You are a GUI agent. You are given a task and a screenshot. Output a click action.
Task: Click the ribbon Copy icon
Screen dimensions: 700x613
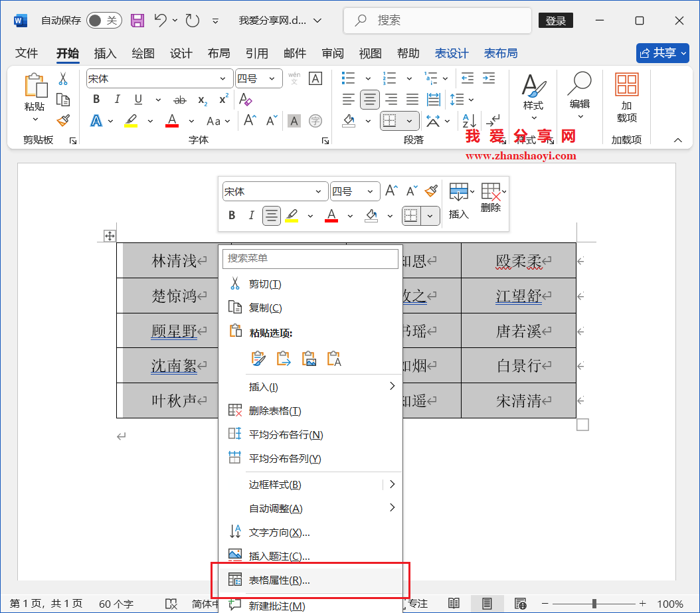tap(63, 100)
